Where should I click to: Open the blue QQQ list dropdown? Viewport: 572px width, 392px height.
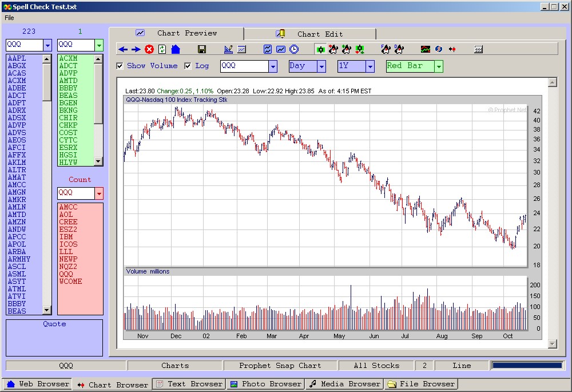[47, 45]
